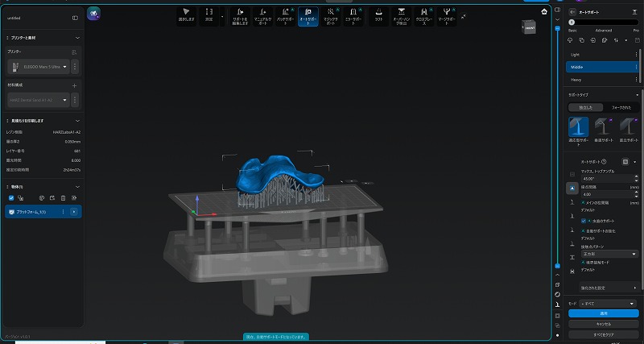
Task: Click the ラフト toolbar icon
Action: click(378, 16)
